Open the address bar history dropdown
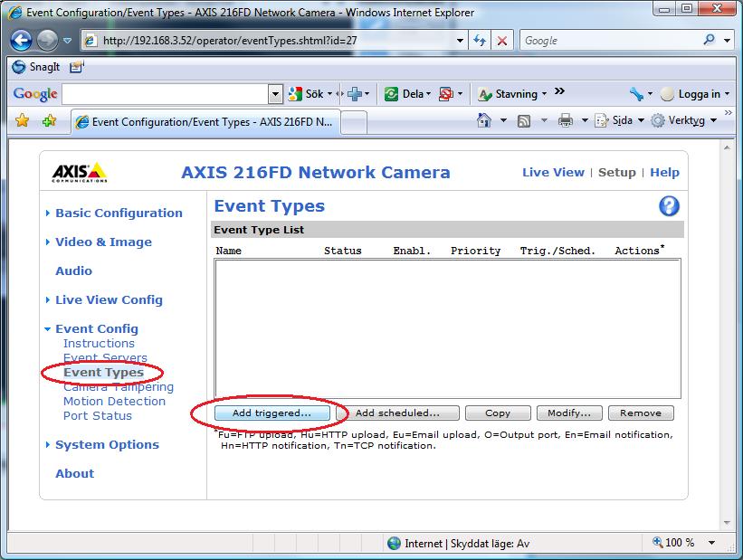 (x=460, y=41)
